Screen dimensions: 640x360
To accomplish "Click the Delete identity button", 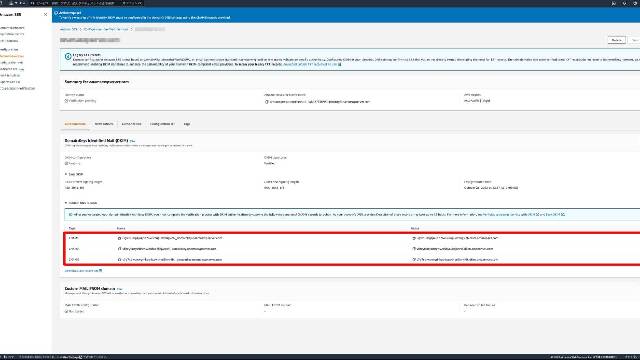I will [x=616, y=40].
